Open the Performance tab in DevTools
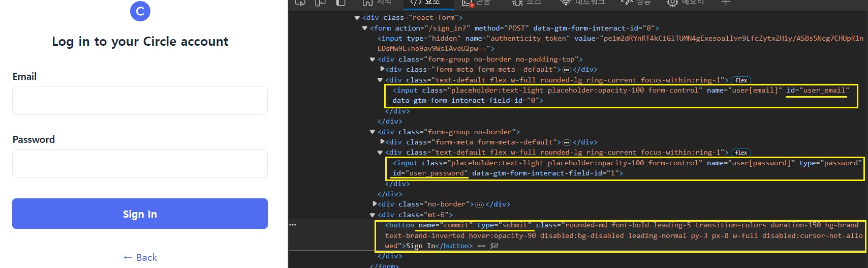The height and width of the screenshot is (268, 868). (x=635, y=3)
